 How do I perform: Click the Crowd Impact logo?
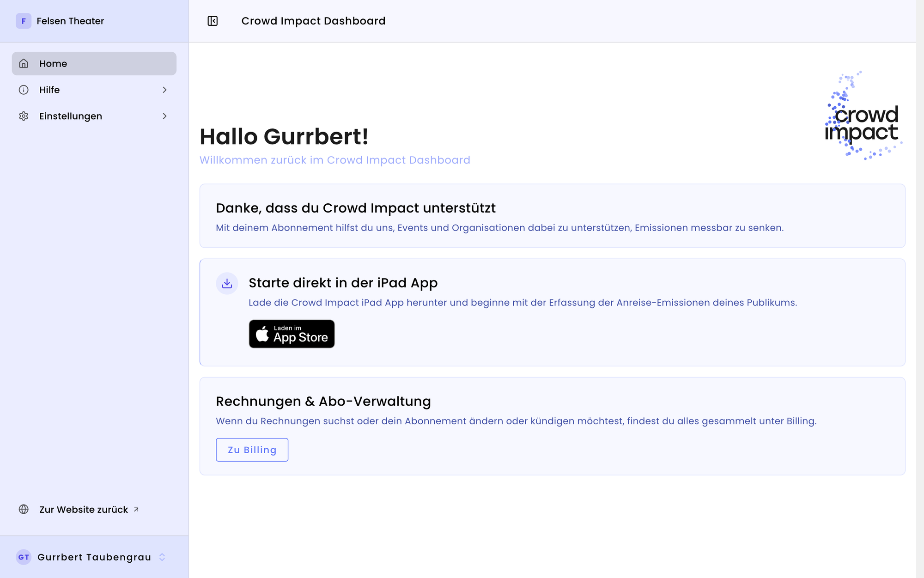[x=863, y=116]
